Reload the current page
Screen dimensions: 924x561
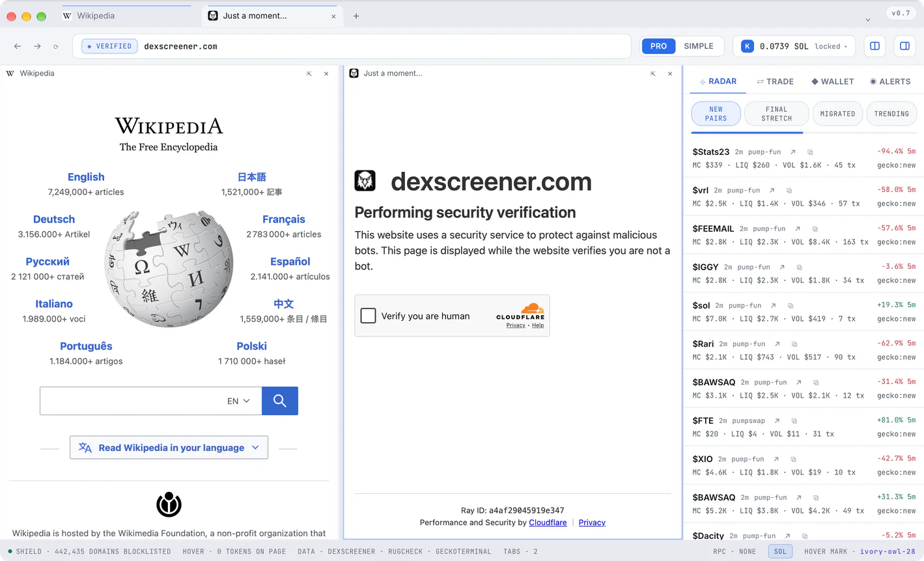[56, 46]
